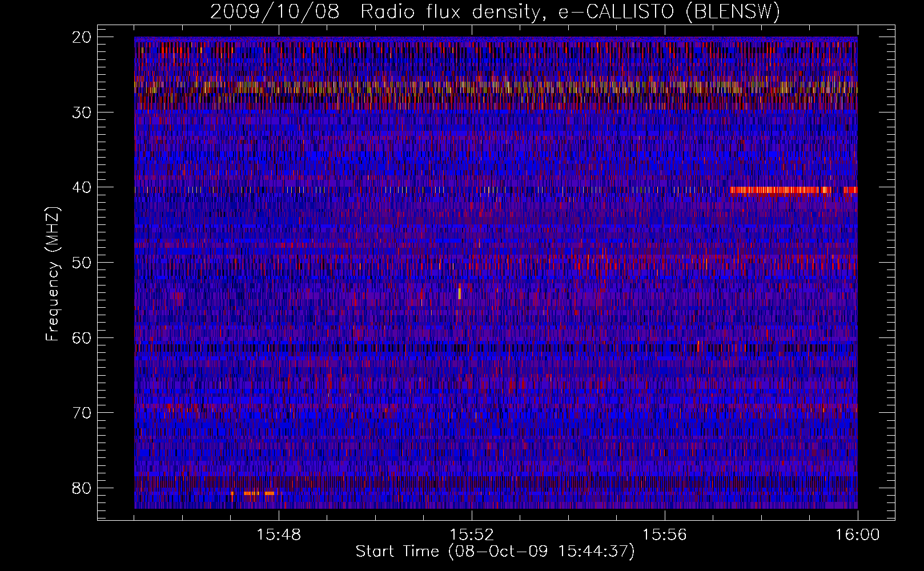Click the '15:48' time tick label
Screen dimensions: 924x571
pos(279,535)
